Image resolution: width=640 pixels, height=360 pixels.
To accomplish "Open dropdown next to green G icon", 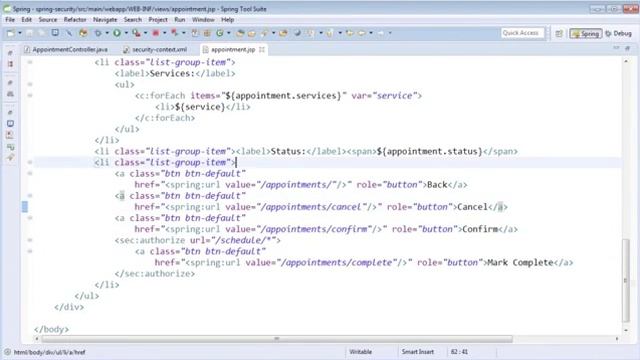I will (x=229, y=33).
